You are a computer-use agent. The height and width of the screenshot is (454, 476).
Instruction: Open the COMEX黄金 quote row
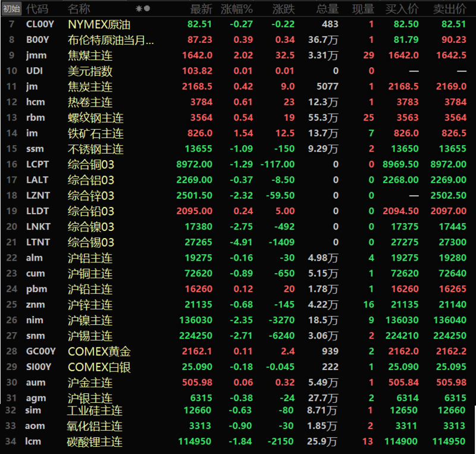pos(99,351)
